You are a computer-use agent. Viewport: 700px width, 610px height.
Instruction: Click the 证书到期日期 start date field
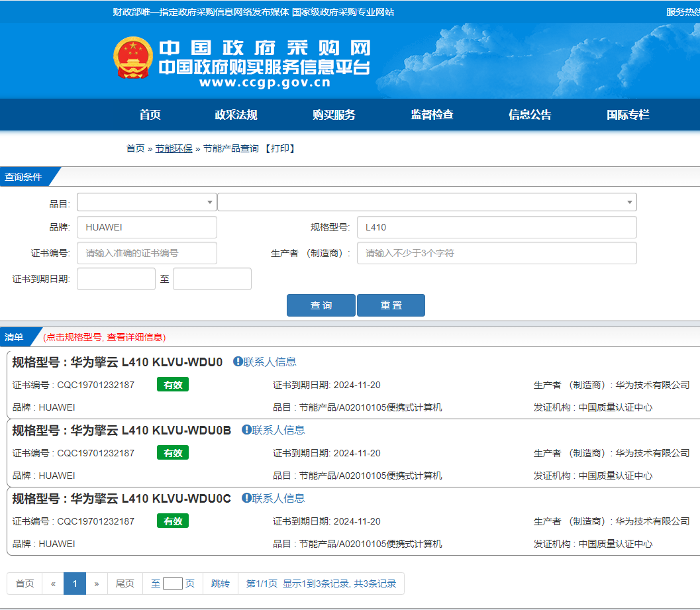click(x=116, y=279)
